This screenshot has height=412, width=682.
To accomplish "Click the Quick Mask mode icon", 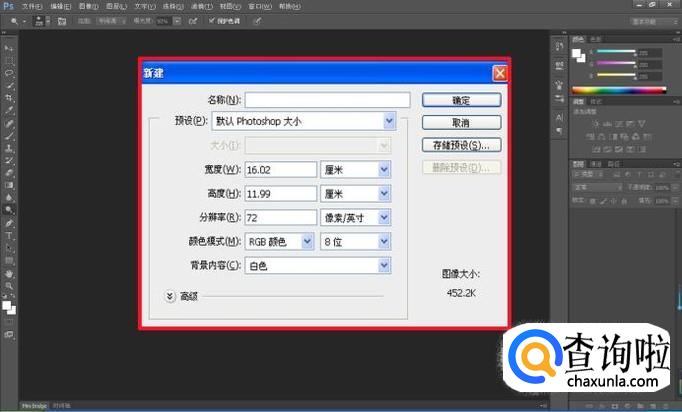I will click(9, 322).
